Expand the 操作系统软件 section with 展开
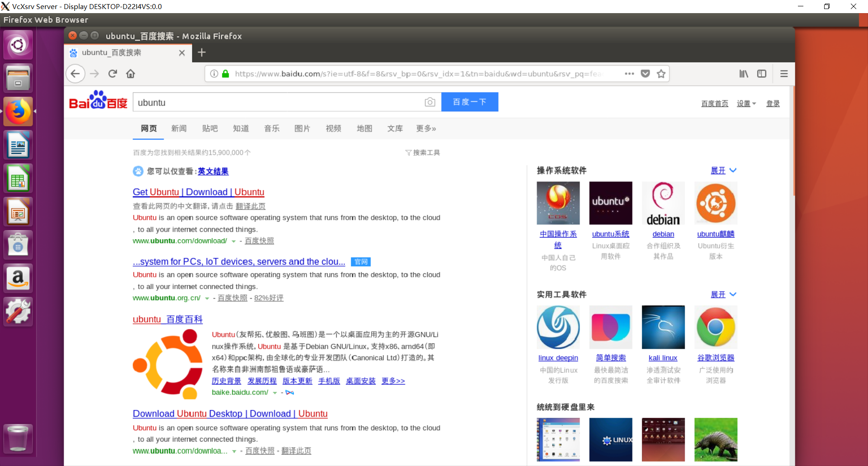 pyautogui.click(x=723, y=171)
